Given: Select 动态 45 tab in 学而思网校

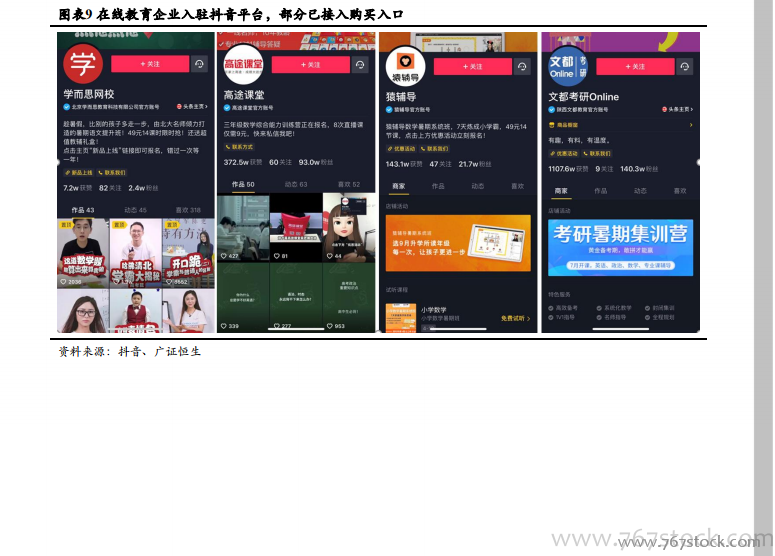Looking at the screenshot, I should point(135,210).
